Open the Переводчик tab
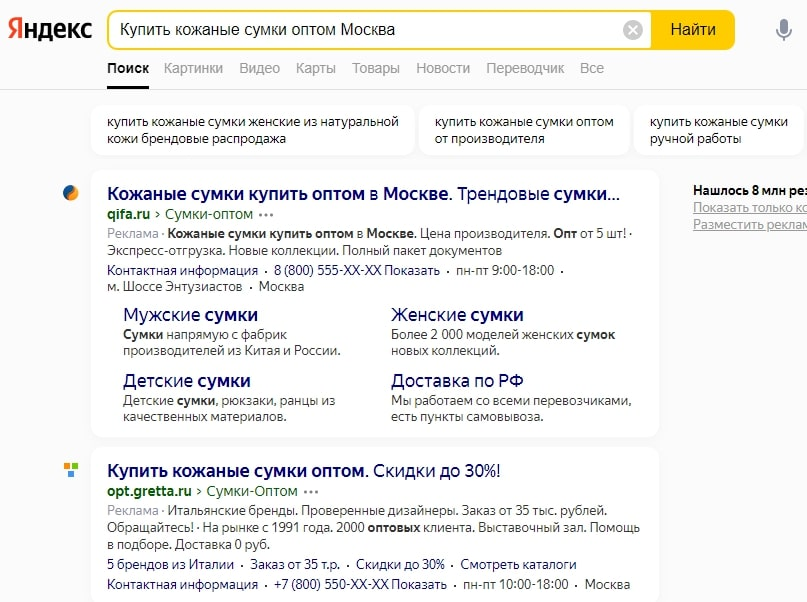The image size is (807, 602). tap(525, 68)
